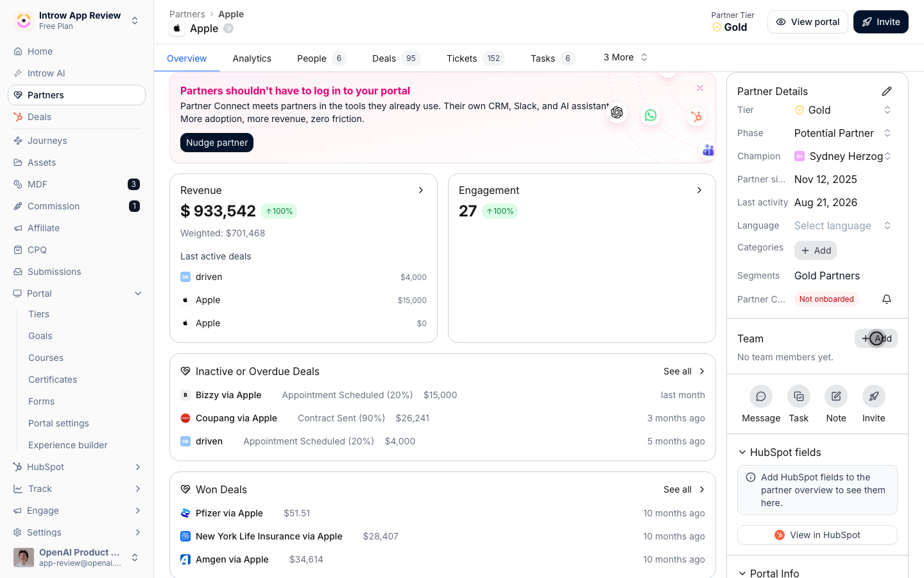Click View in HubSpot button
The height and width of the screenshot is (578, 924).
pyautogui.click(x=817, y=535)
